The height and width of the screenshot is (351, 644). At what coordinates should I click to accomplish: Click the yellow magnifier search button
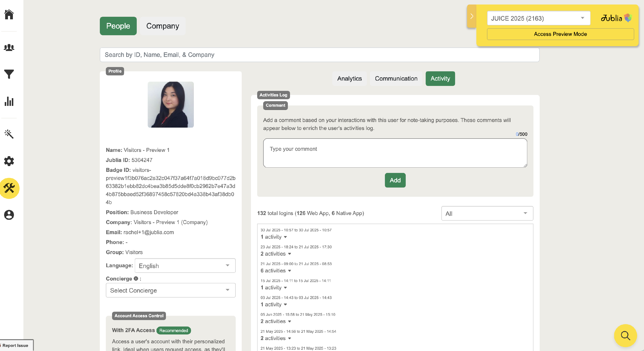click(625, 336)
